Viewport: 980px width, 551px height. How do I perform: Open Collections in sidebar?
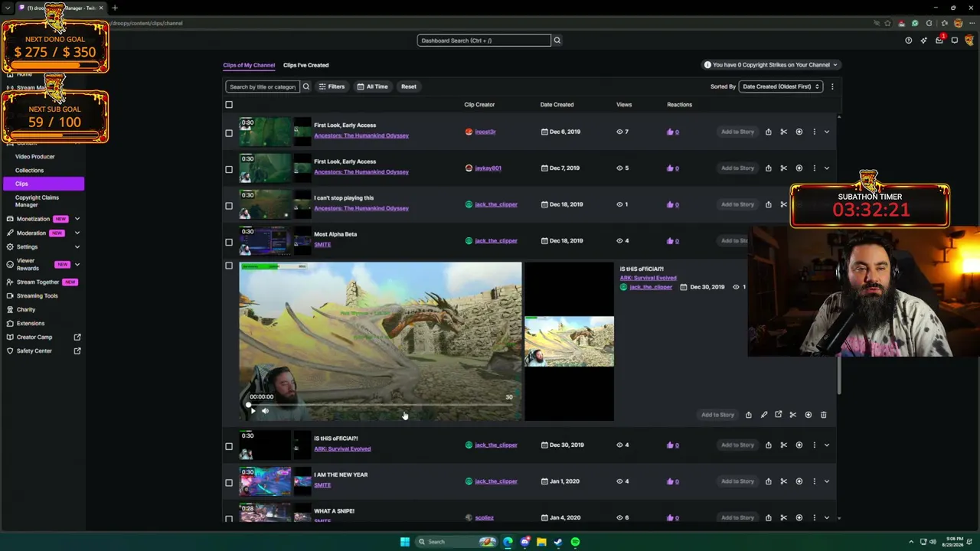(x=30, y=170)
